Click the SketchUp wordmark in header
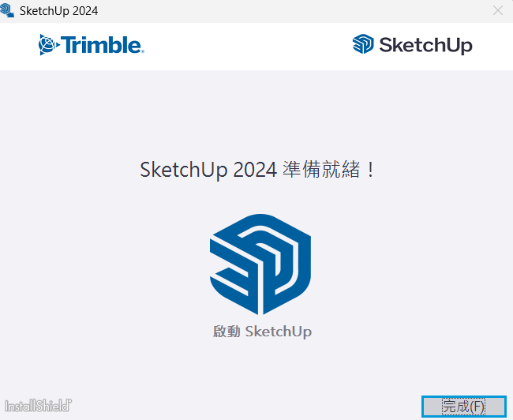Image resolution: width=513 pixels, height=420 pixels. [425, 45]
